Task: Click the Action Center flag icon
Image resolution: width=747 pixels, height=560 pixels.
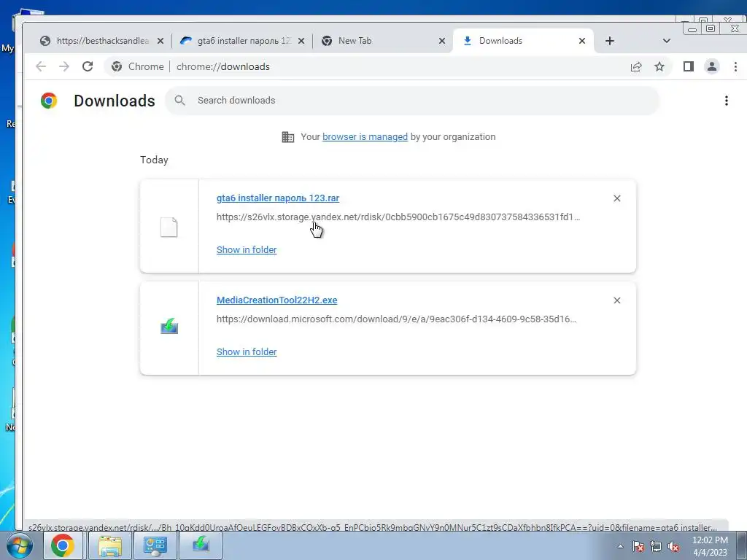Action: pyautogui.click(x=638, y=547)
